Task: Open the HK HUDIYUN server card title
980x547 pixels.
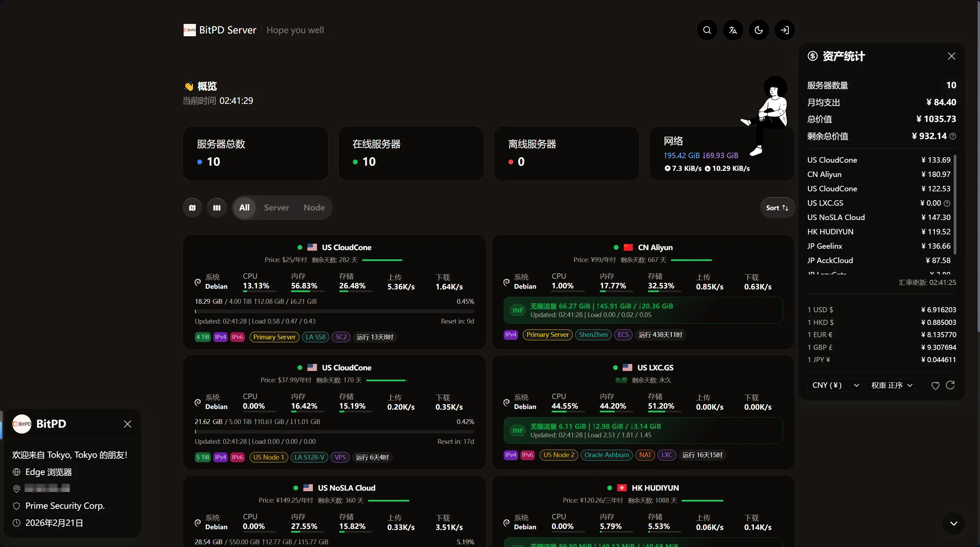Action: pos(655,488)
